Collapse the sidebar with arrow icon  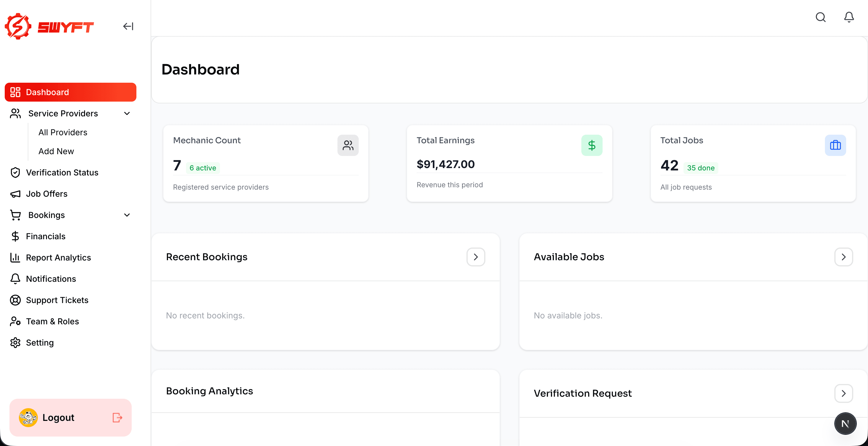[128, 26]
